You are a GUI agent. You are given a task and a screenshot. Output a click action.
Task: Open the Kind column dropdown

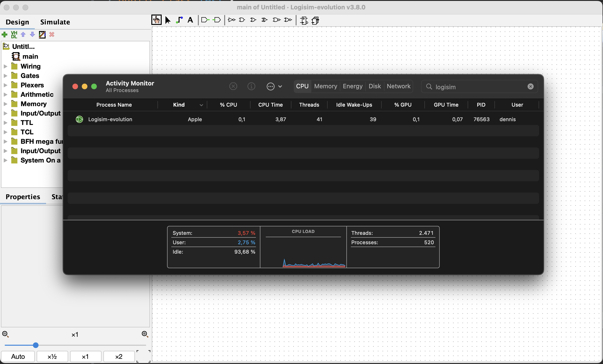201,105
